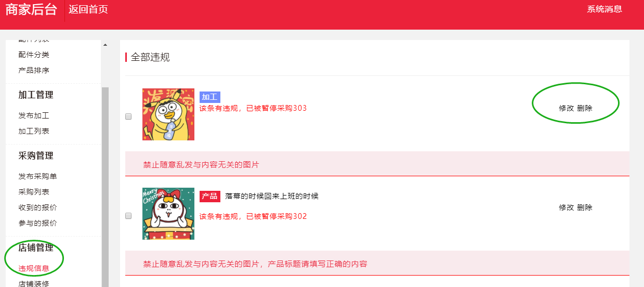
Task: Click 修改 for the 采购303 violation
Action: coord(567,108)
